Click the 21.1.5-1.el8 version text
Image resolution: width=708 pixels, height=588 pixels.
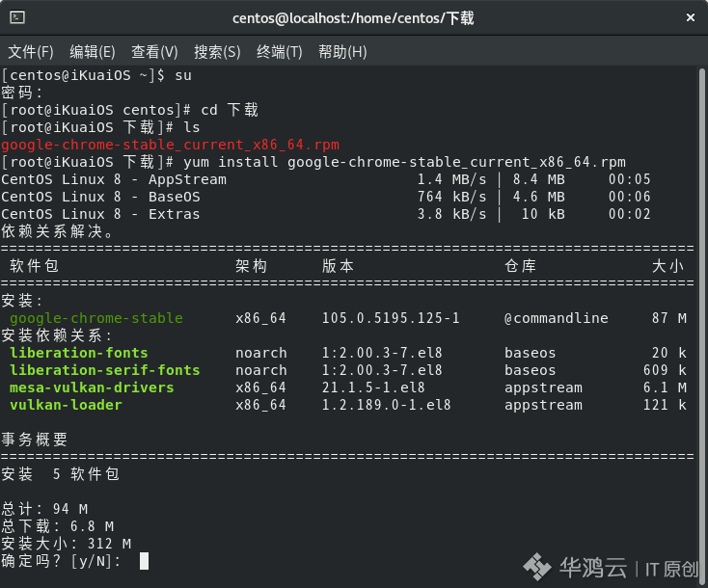373,388
